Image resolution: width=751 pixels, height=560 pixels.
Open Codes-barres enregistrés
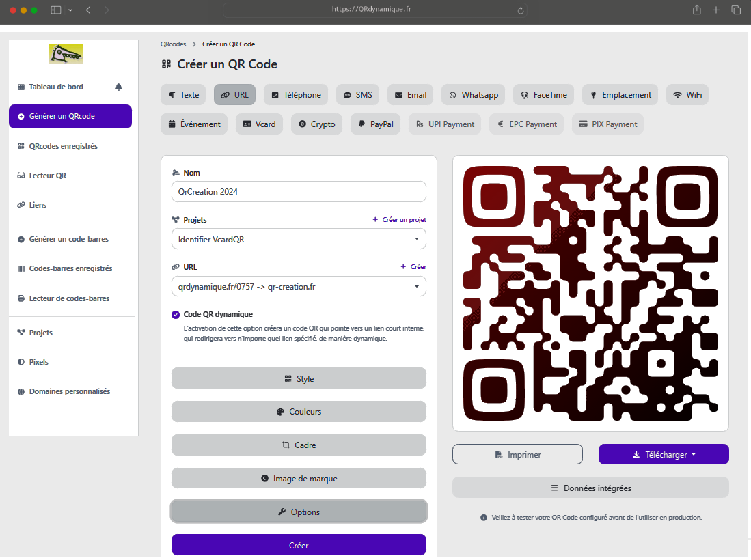(x=70, y=269)
